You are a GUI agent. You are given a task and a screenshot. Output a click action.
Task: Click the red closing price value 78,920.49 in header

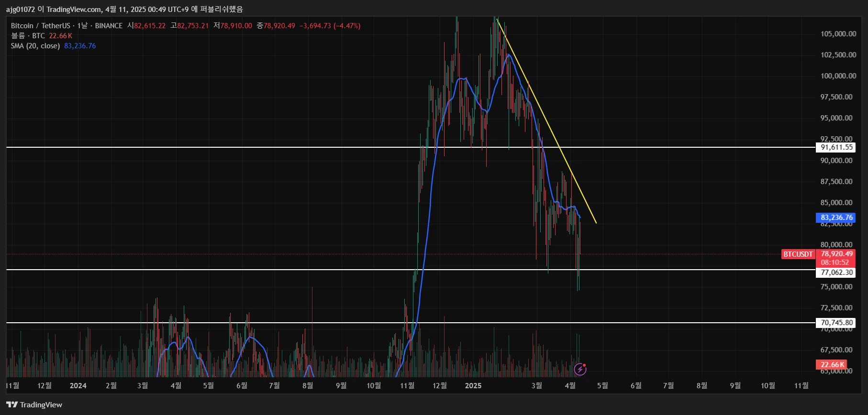click(x=279, y=26)
